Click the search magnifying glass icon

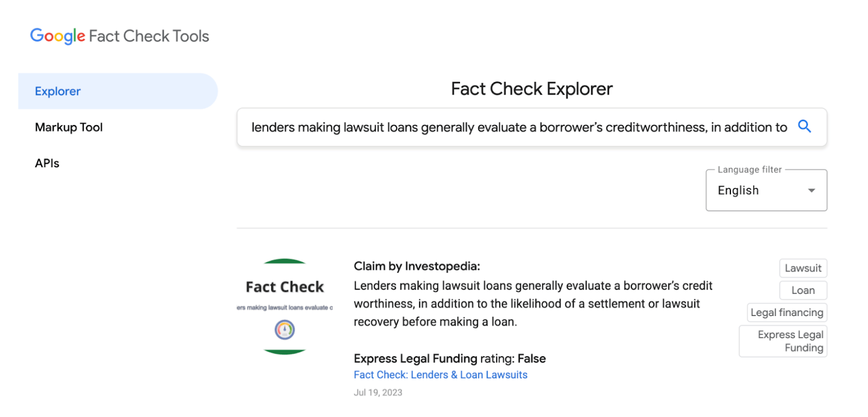805,127
